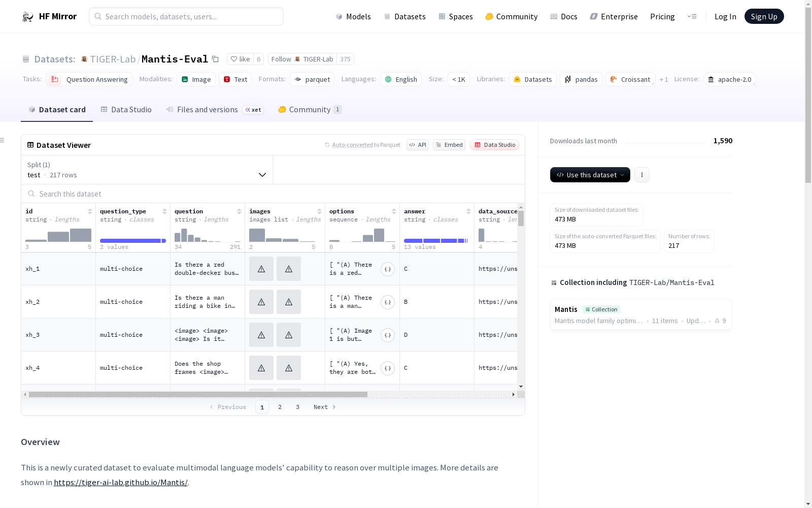
Task: Follow the TIGER-Lab organization
Action: [302, 59]
